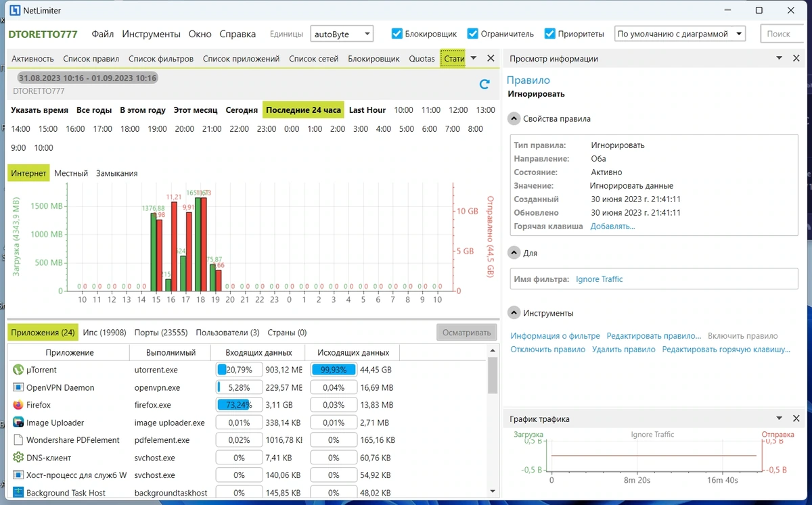
Task: Click the Отключить правило link
Action: coord(548,350)
